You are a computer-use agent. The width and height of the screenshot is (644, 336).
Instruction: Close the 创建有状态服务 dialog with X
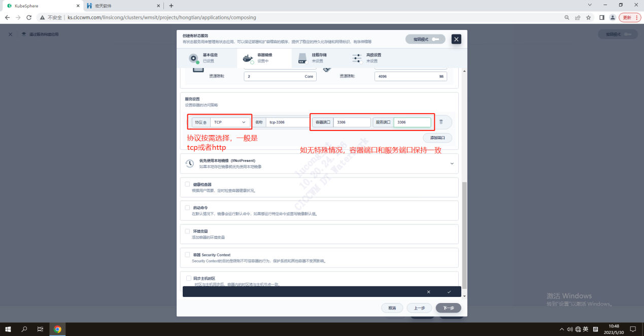pyautogui.click(x=456, y=39)
